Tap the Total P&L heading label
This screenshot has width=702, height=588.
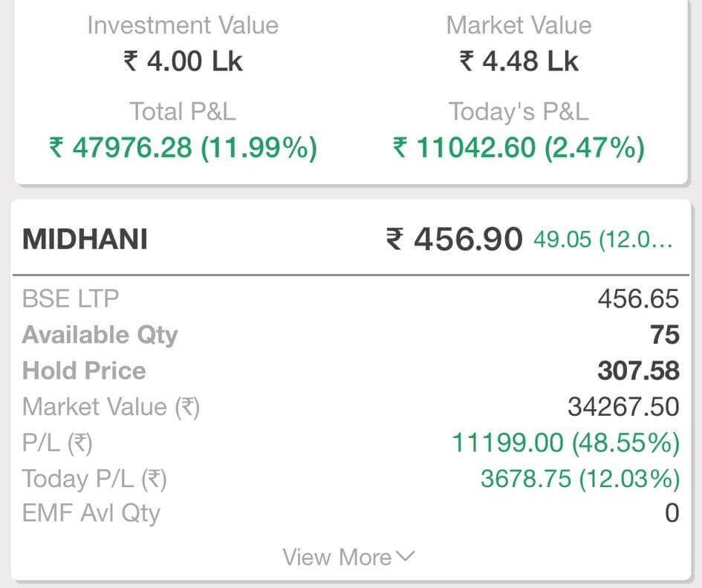tap(183, 111)
